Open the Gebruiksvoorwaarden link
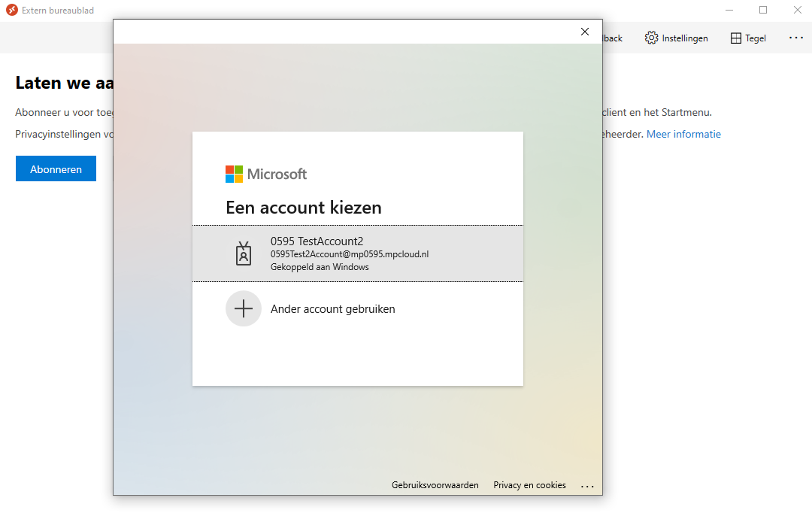Viewport: 812px width, 519px height. click(x=435, y=485)
